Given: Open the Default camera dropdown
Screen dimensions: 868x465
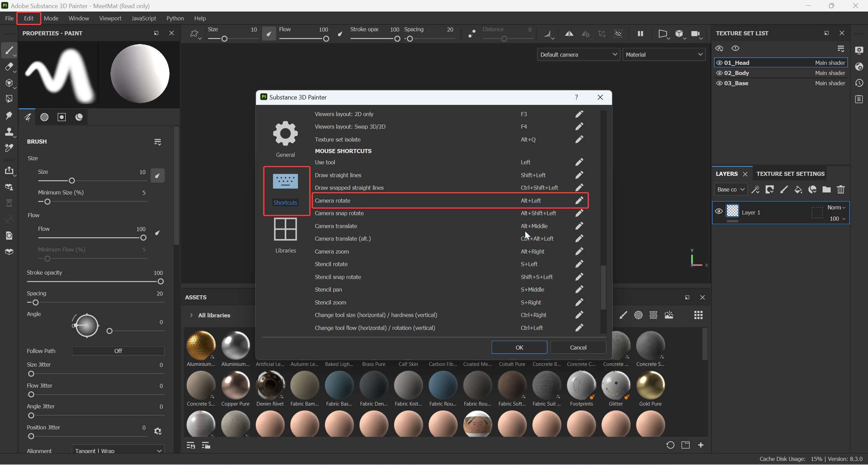Looking at the screenshot, I should click(578, 55).
